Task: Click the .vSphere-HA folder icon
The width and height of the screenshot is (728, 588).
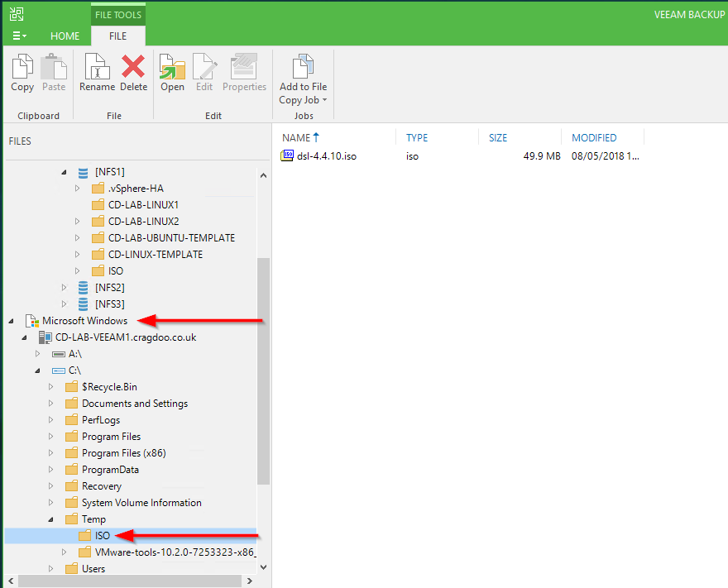Action: [98, 189]
